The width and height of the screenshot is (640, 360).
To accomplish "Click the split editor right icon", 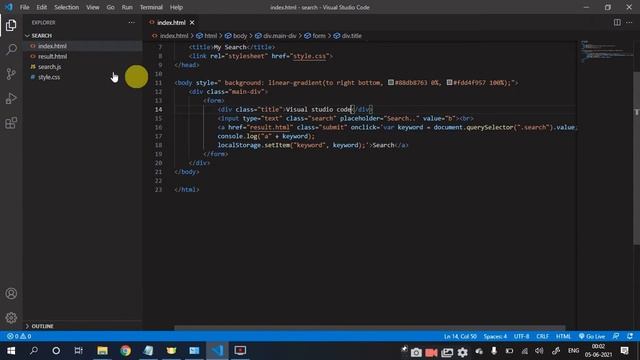I will 617,22.
